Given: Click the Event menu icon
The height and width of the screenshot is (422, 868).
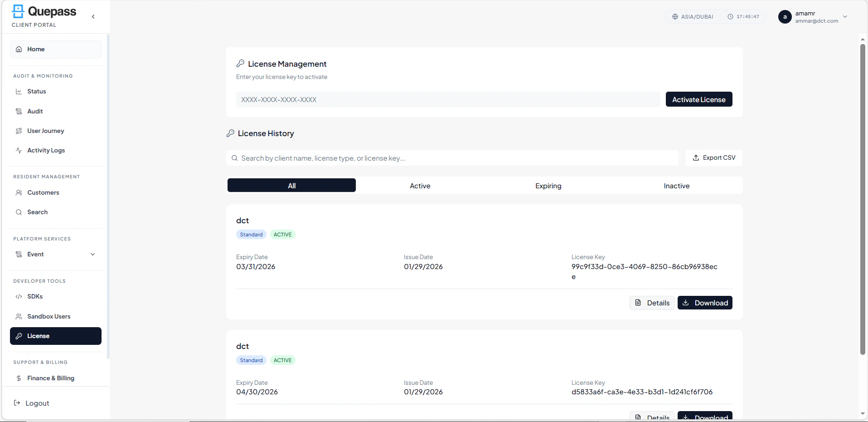Looking at the screenshot, I should (x=19, y=255).
